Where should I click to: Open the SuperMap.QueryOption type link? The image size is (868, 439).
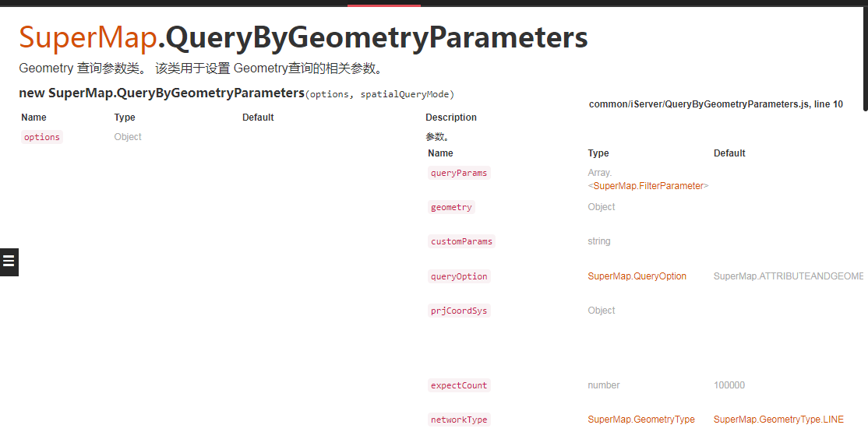[637, 276]
